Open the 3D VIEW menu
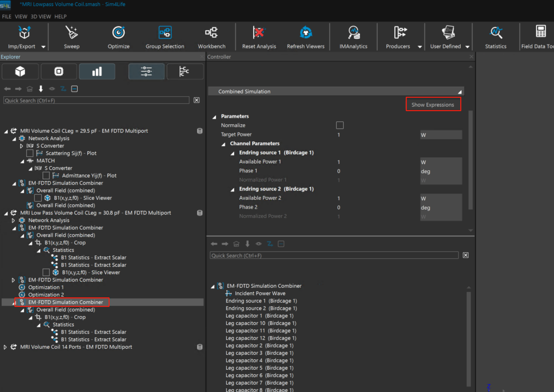Screen dimensions: 554x392 pos(41,17)
